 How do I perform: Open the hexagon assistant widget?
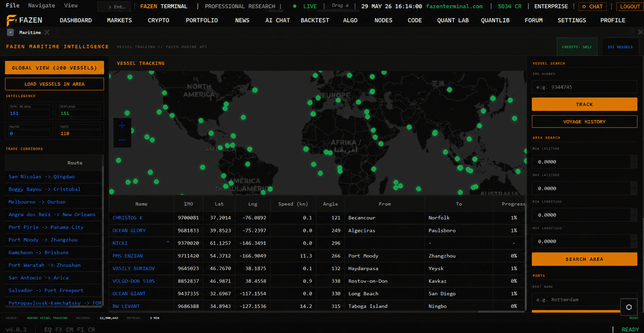629,307
